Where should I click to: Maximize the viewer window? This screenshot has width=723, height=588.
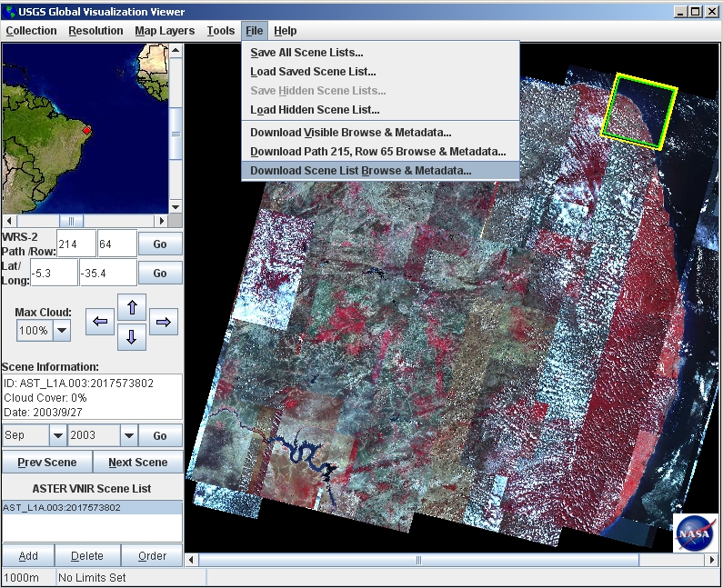tap(696, 12)
